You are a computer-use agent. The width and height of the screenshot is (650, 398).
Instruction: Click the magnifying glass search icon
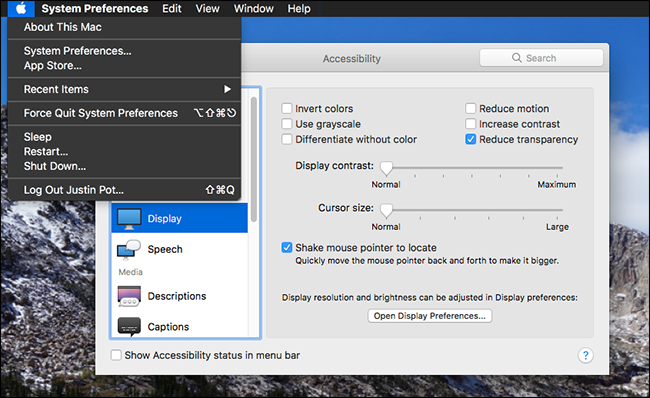pyautogui.click(x=517, y=58)
